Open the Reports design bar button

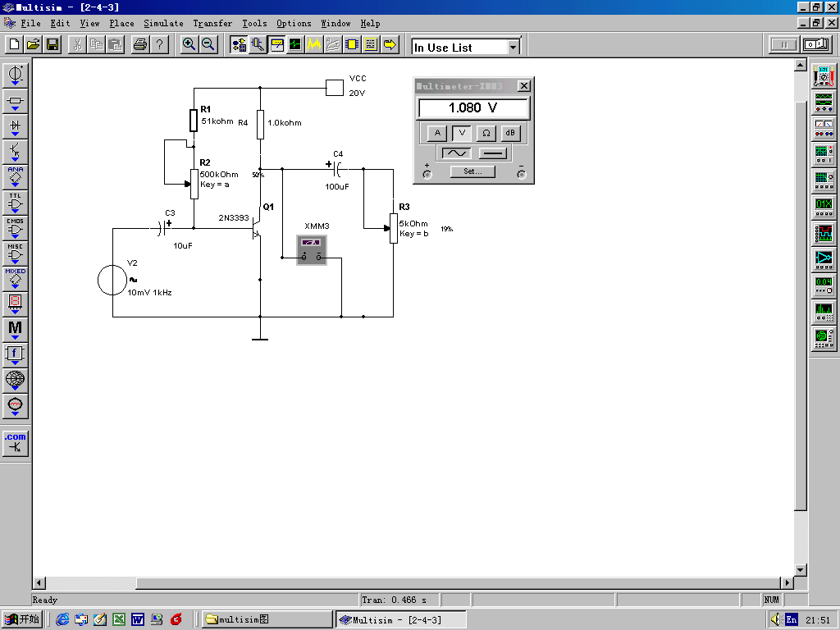pyautogui.click(x=371, y=44)
